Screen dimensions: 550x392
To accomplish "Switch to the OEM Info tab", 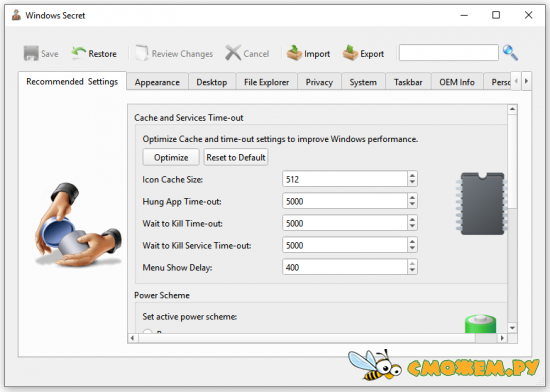I will pyautogui.click(x=457, y=82).
